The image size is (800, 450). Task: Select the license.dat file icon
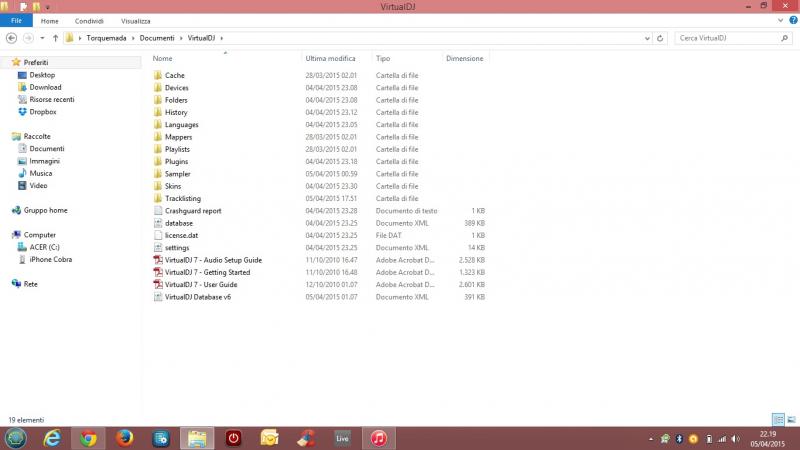tap(158, 235)
